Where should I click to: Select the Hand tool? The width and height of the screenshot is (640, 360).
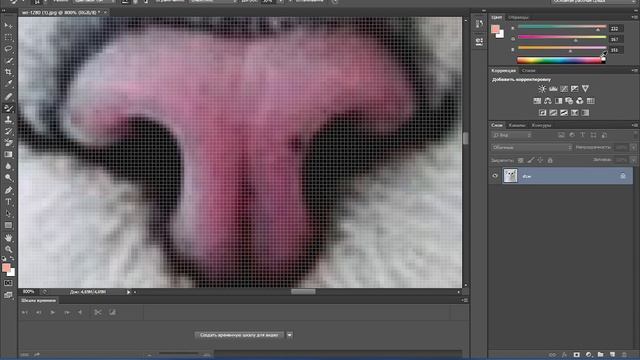click(8, 238)
